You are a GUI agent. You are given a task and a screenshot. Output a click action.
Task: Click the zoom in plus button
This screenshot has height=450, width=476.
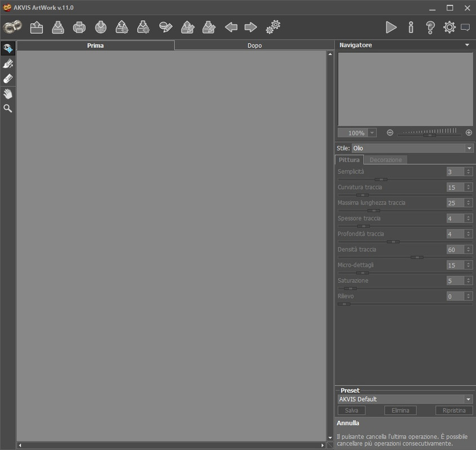tap(469, 133)
